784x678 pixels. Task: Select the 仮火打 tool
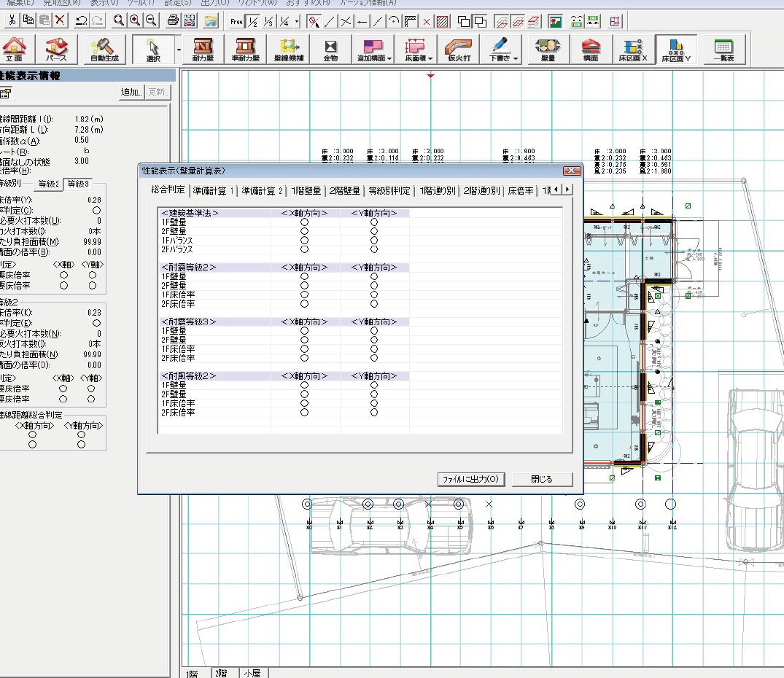coord(459,50)
